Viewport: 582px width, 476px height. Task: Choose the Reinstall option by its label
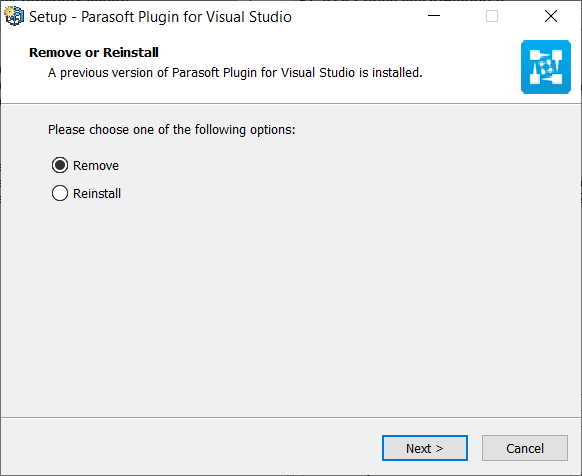[97, 193]
